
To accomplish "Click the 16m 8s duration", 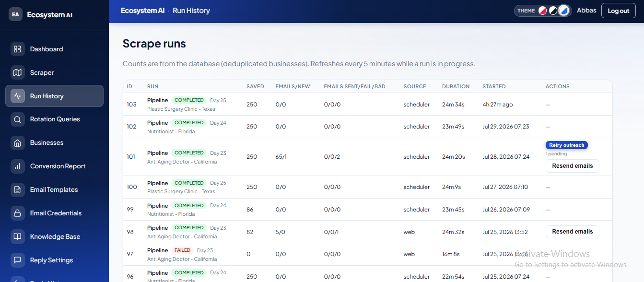I will coord(452,254).
